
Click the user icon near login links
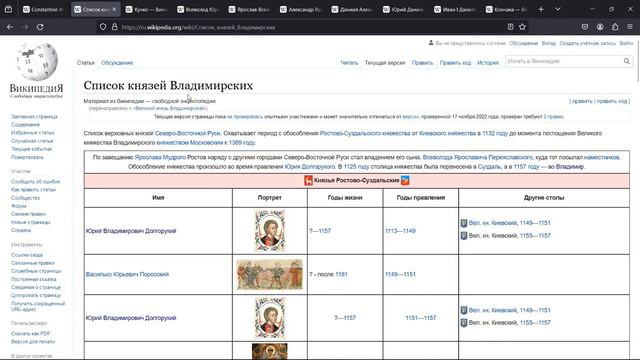click(x=431, y=42)
